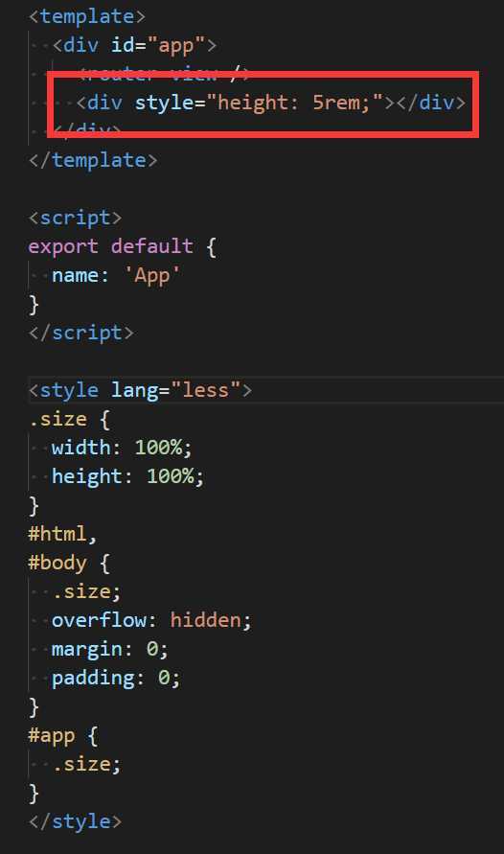The image size is (504, 854).
Task: Place cursor on div id="app" line
Action: (x=134, y=45)
